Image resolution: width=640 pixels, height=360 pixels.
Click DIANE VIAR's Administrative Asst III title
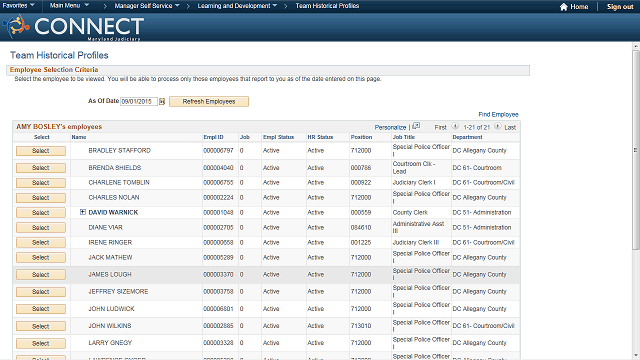click(418, 227)
